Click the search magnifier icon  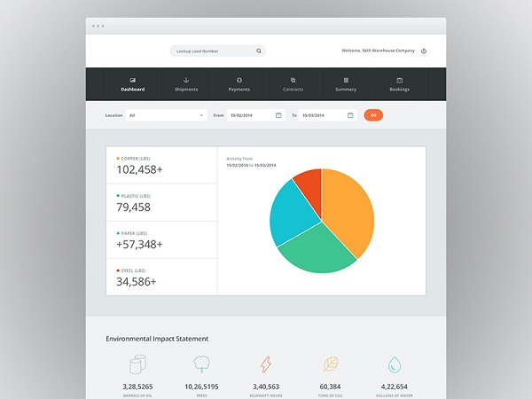259,51
